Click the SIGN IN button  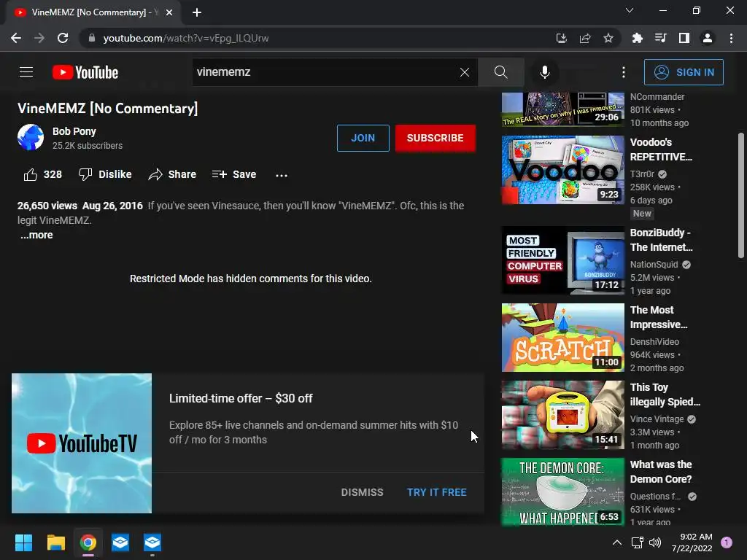[684, 72]
